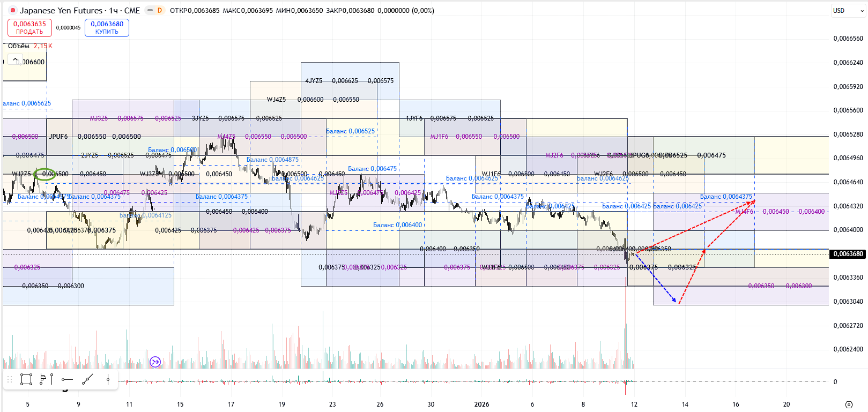Click the red market status dot
The height and width of the screenshot is (412, 868).
(x=13, y=10)
